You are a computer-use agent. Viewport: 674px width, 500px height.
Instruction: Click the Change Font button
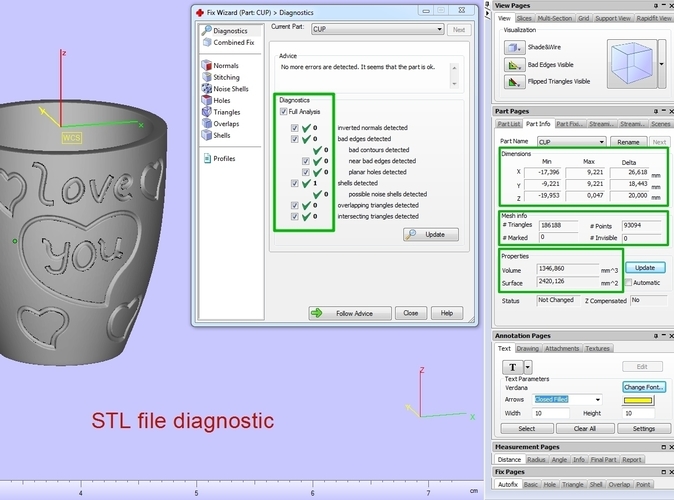point(644,387)
